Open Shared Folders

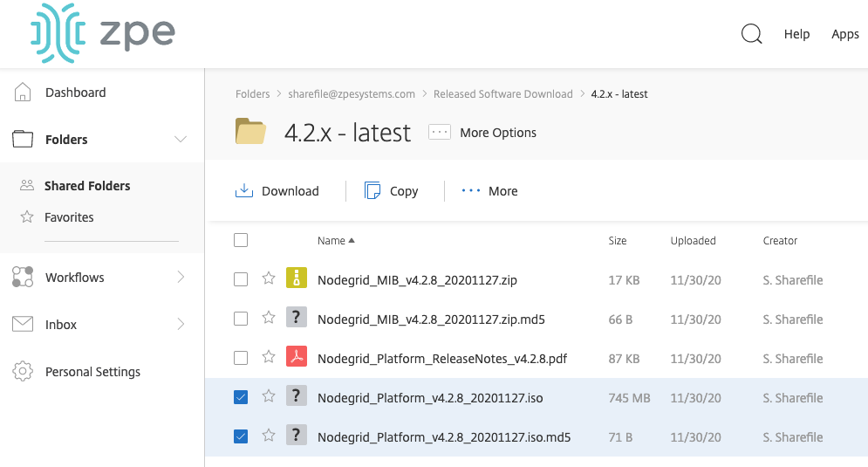pyautogui.click(x=87, y=186)
